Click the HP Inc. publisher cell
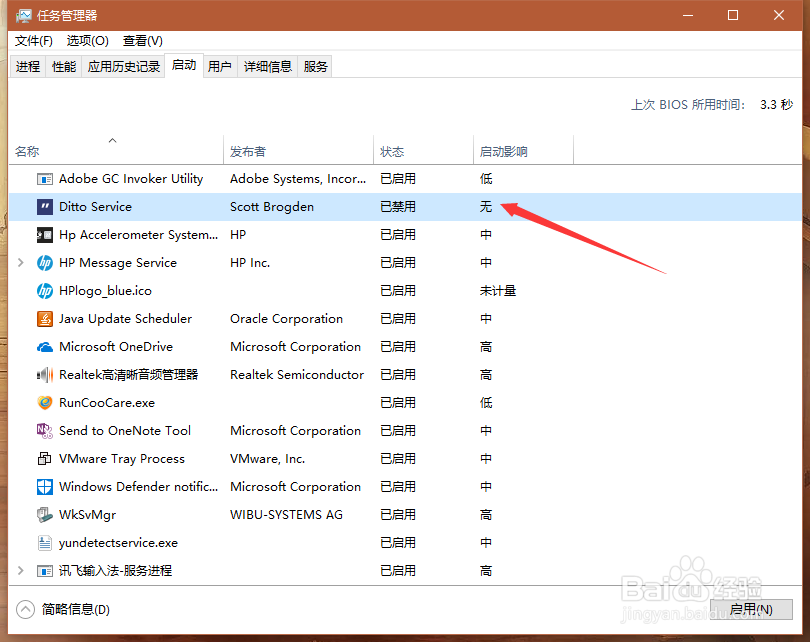The width and height of the screenshot is (810, 642). point(250,263)
